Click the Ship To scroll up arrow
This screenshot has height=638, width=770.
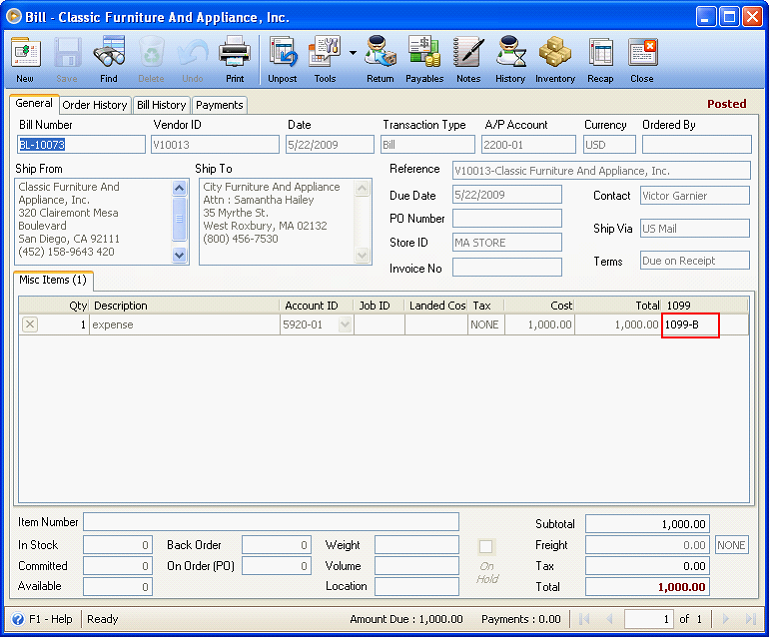362,188
